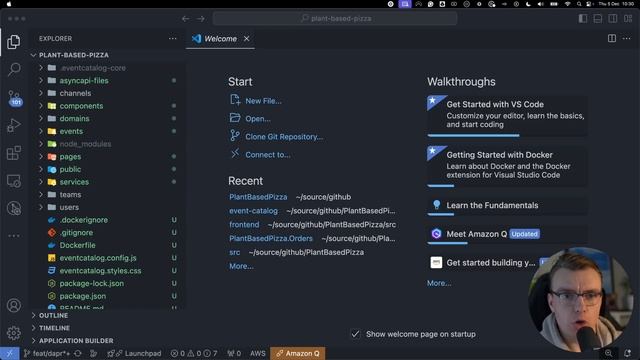This screenshot has height=360, width=640.
Task: Toggle primary side bar layout icon
Action: [583, 19]
